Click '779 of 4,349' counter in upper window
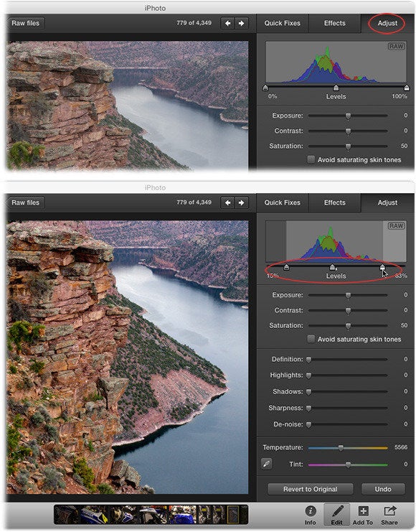Viewport: 416px width, 532px height. pyautogui.click(x=194, y=23)
